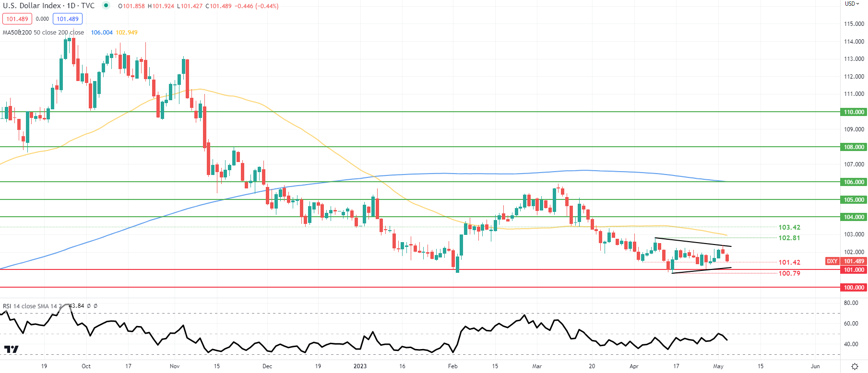Click the RSI value 43.84
This screenshot has height=373, width=868.
[77, 306]
